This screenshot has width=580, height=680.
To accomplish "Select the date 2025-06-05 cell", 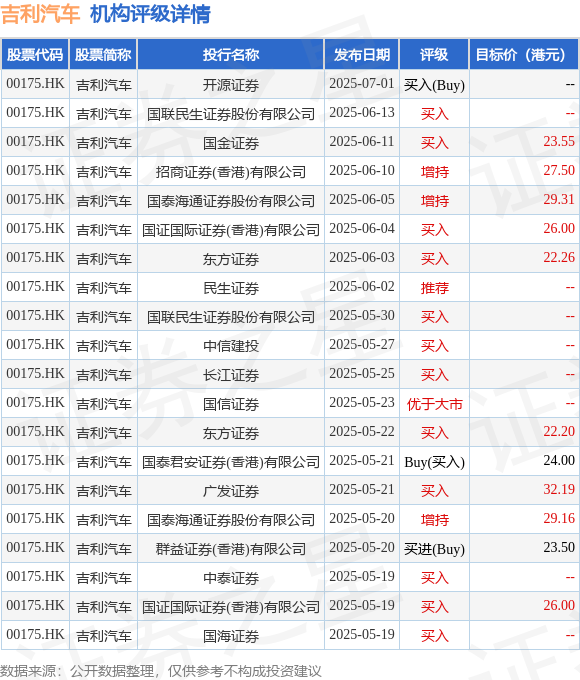I will [x=362, y=199].
